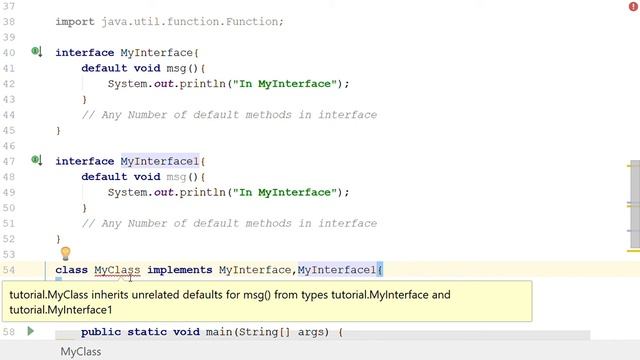
Task: Click the comment on line 51
Action: click(229, 223)
